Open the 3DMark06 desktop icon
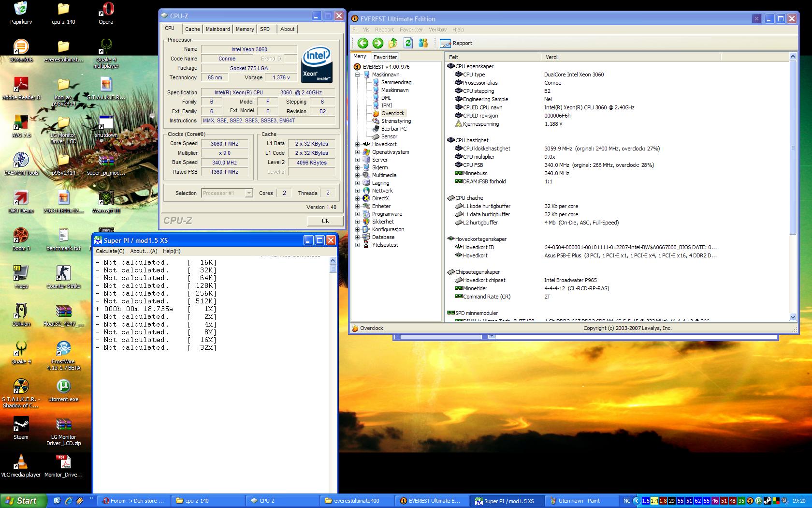This screenshot has height=508, width=812. [21, 50]
